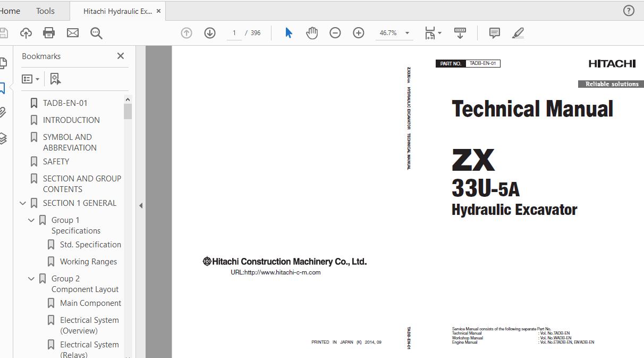Collapse Group 2 Component Layout bookmark

[31, 279]
